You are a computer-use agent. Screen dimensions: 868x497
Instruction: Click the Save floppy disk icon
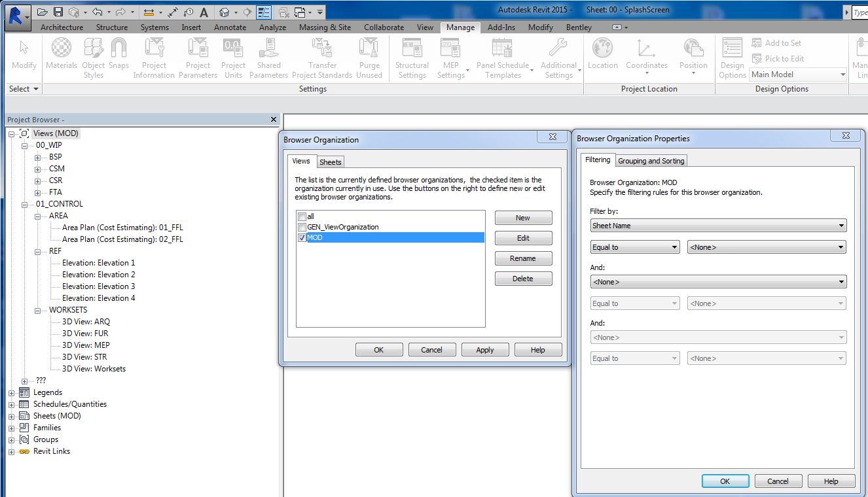[58, 12]
